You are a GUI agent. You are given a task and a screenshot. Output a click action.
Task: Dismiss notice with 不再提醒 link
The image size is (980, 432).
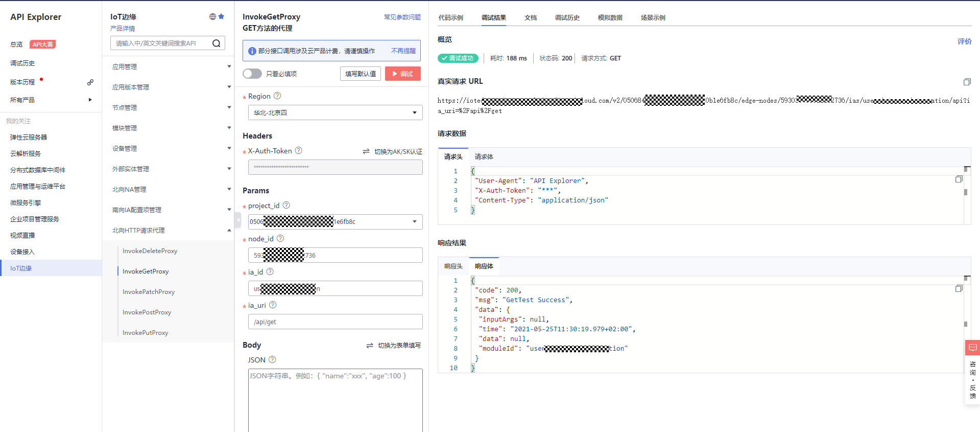(x=403, y=51)
